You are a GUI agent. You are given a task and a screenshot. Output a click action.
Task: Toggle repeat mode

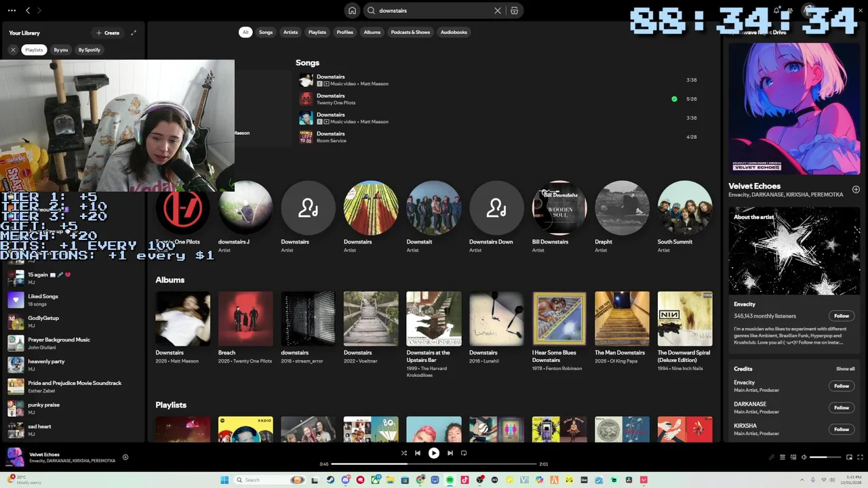464,453
